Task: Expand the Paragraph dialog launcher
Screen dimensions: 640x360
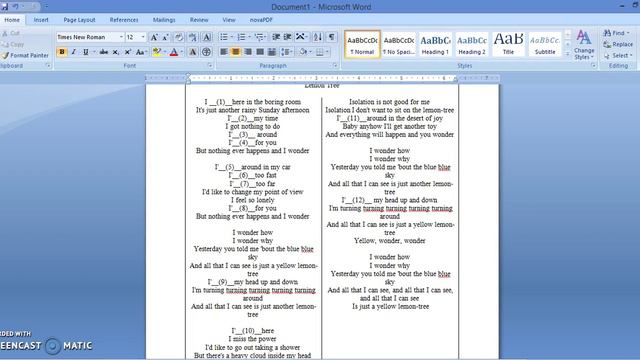Action: point(335,65)
